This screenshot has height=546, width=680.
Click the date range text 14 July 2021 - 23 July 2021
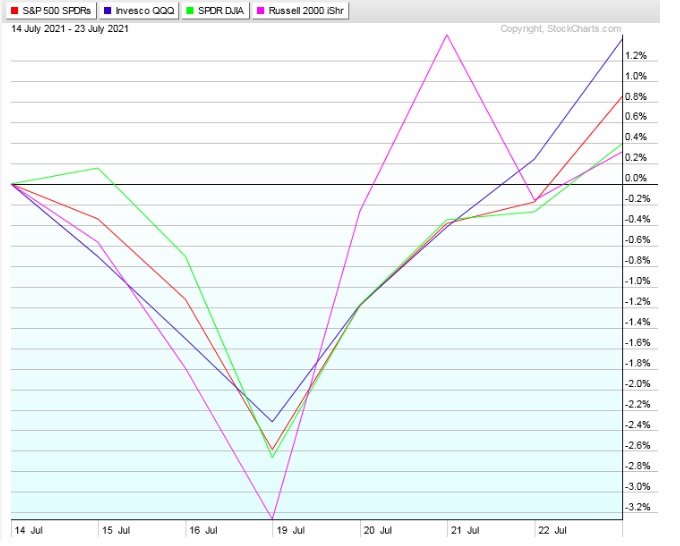click(x=70, y=29)
